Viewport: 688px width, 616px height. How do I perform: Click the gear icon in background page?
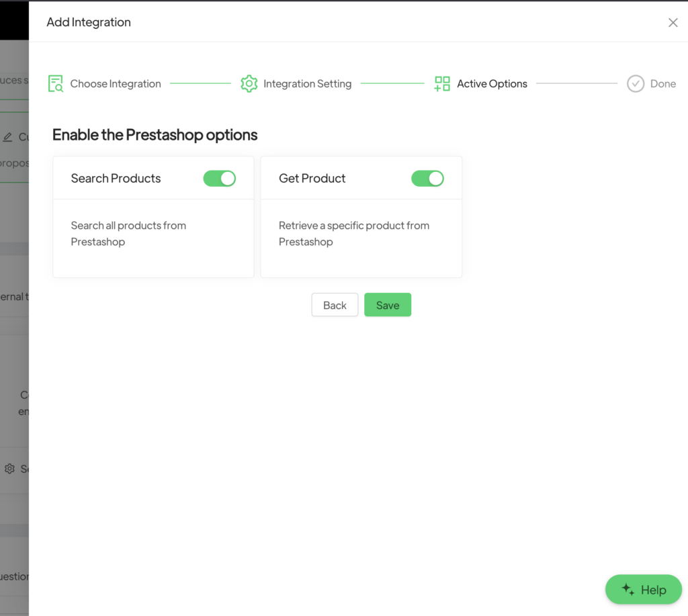pos(9,469)
